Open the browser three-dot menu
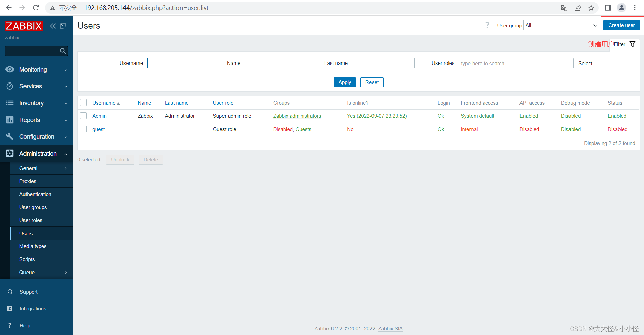The image size is (644, 335). pyautogui.click(x=635, y=8)
